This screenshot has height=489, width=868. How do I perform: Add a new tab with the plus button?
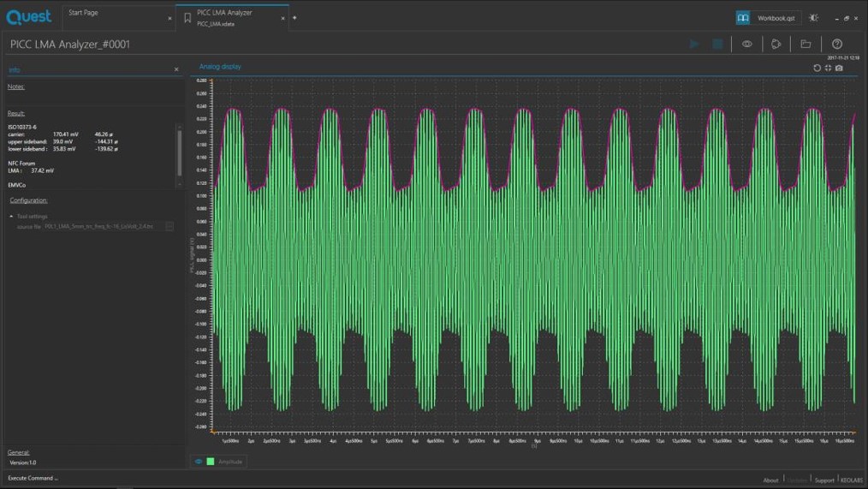[x=294, y=18]
